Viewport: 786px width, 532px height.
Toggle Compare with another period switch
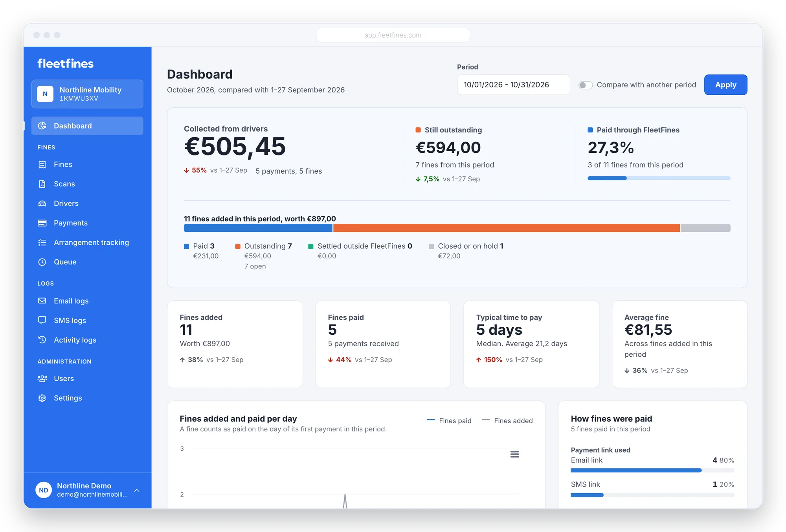coord(585,85)
